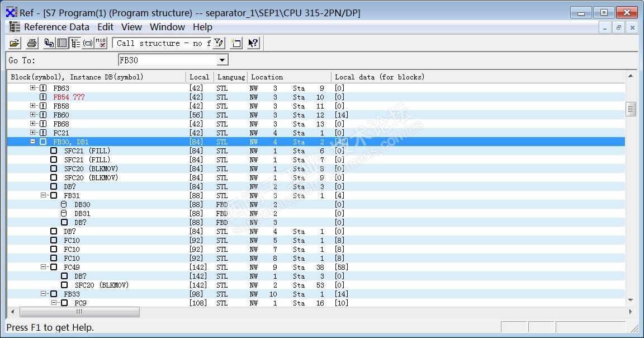Click the Filter toolbar icon
Image resolution: width=644 pixels, height=338 pixels.
click(219, 43)
